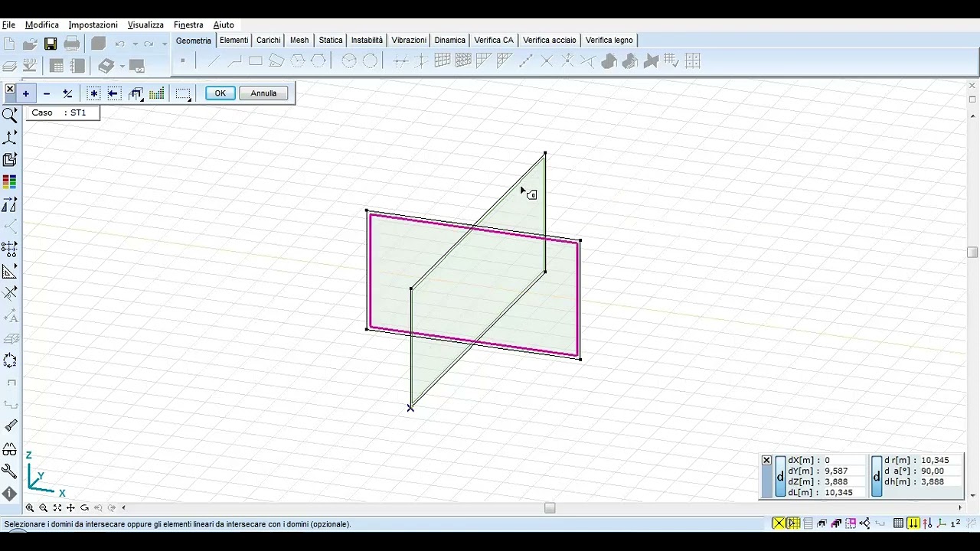Image resolution: width=980 pixels, height=551 pixels.
Task: Click the dY[m] value field
Action: coord(844,471)
